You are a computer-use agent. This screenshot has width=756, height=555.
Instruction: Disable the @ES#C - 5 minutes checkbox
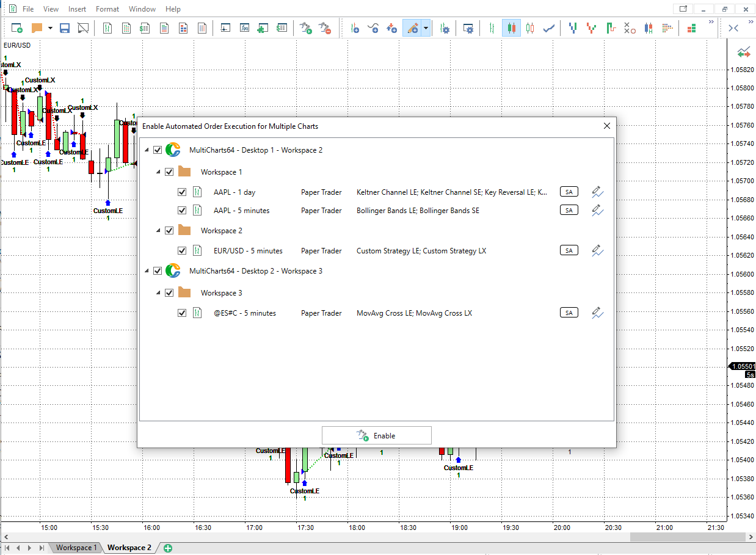point(182,313)
